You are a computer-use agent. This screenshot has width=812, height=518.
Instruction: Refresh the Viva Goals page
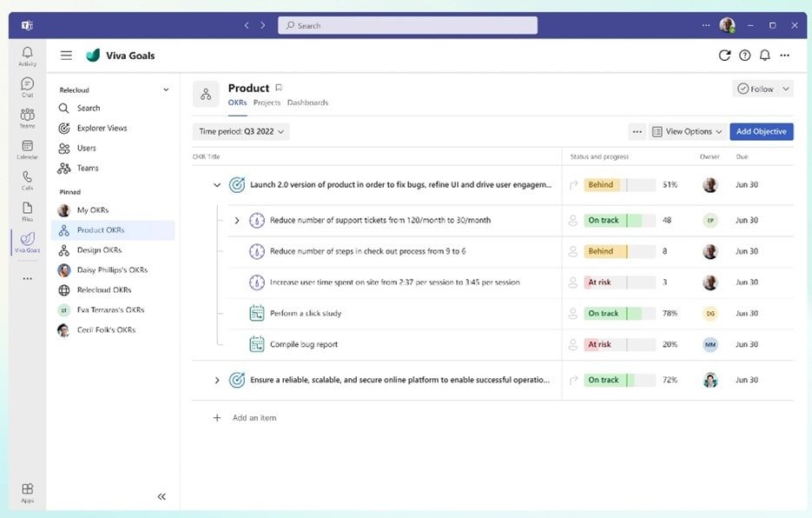point(724,56)
